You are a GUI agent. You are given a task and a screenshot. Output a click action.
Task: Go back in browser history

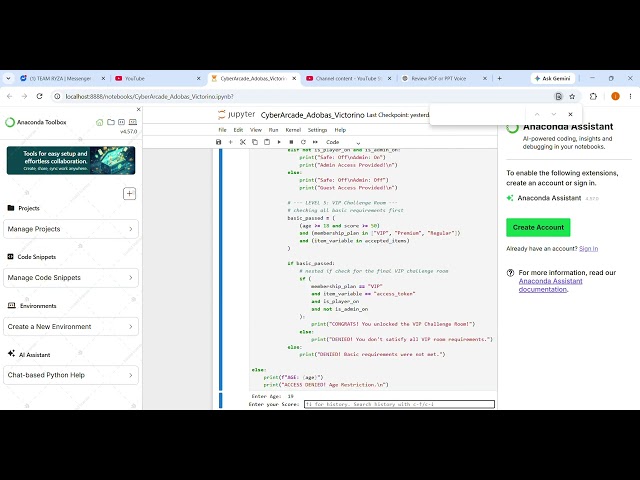[x=10, y=96]
